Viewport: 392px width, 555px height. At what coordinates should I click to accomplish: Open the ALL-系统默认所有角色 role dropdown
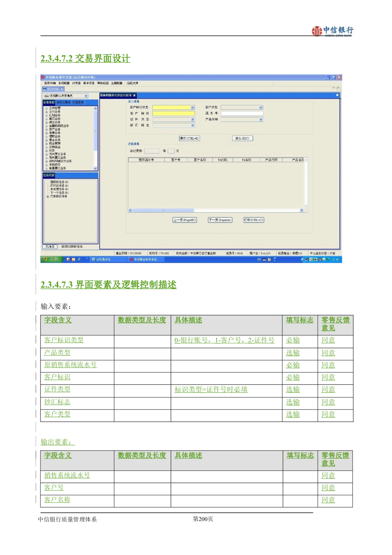(x=86, y=96)
